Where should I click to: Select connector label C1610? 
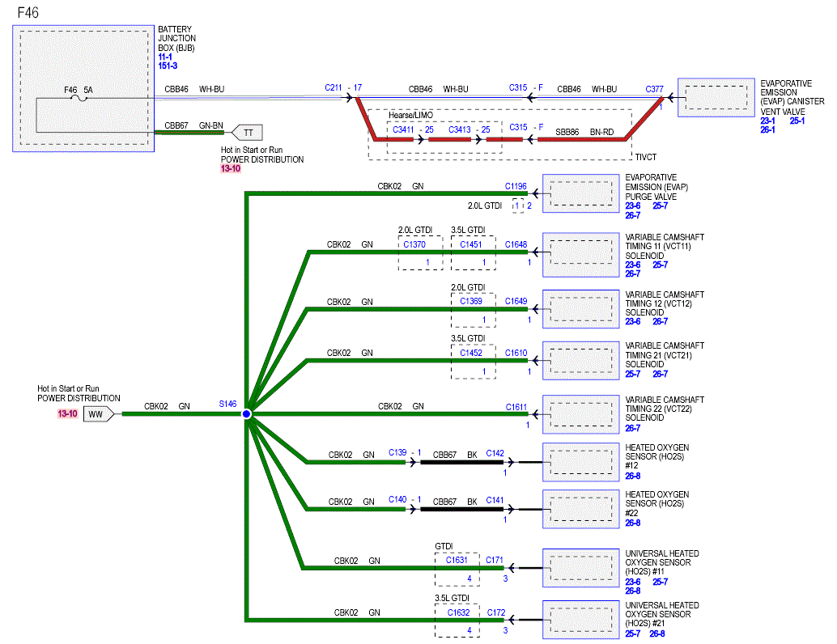pyautogui.click(x=516, y=353)
